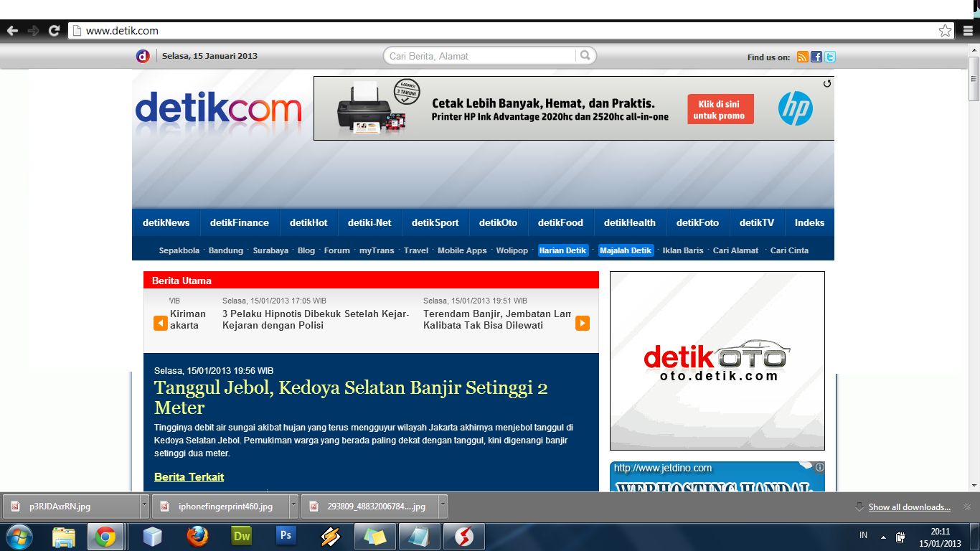Viewport: 980px width, 551px height.
Task: Click Klik di sini untuk promo on HP ad
Action: [720, 108]
